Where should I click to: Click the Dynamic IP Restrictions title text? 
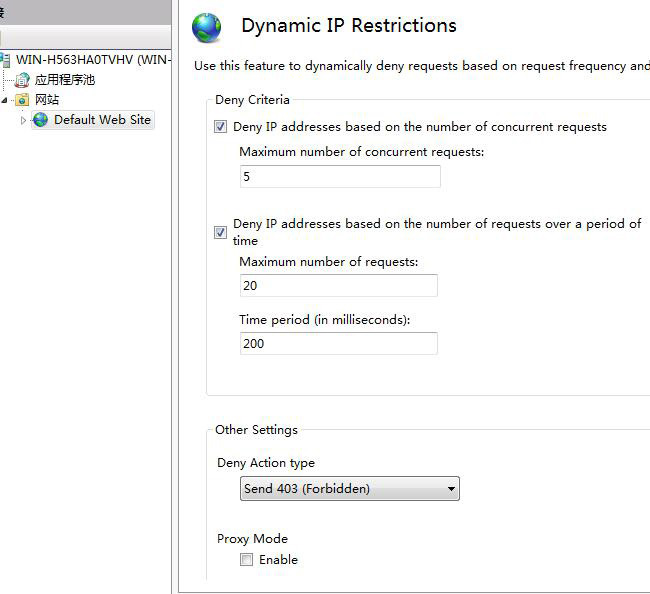(349, 26)
